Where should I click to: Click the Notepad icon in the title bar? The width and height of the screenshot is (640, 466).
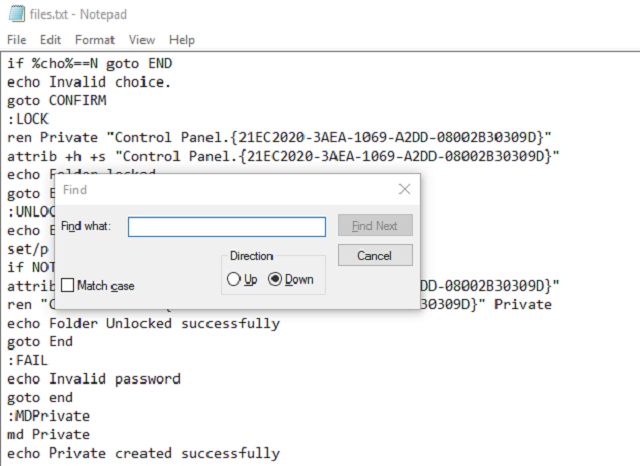click(x=16, y=14)
